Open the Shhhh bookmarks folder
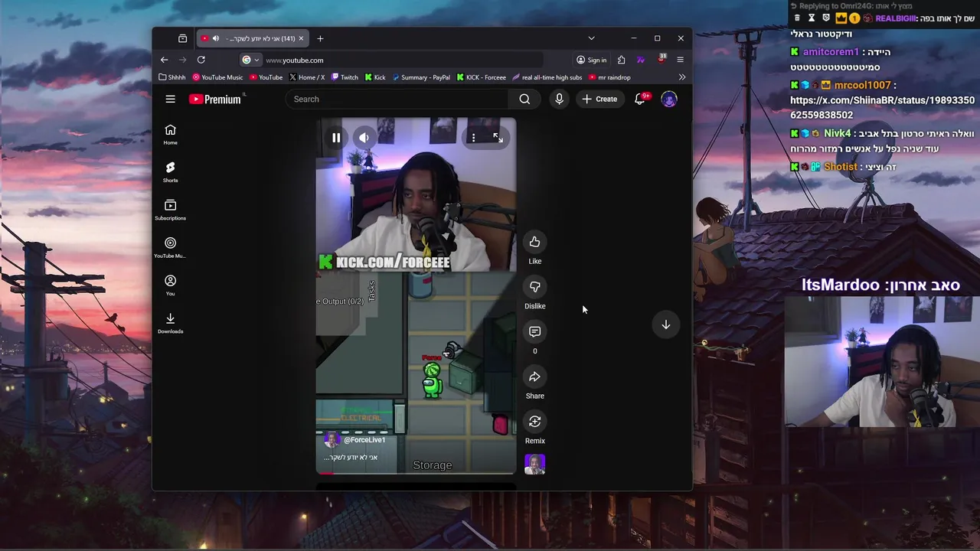980x551 pixels. click(171, 77)
